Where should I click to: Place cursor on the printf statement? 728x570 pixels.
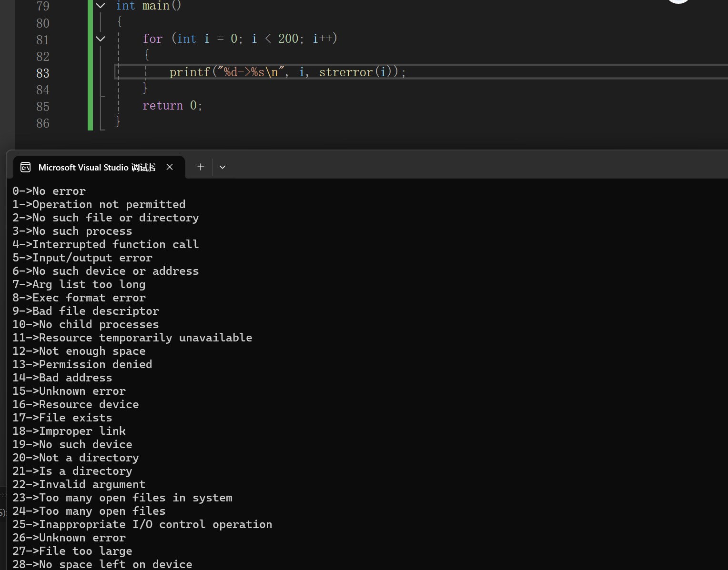click(x=288, y=72)
